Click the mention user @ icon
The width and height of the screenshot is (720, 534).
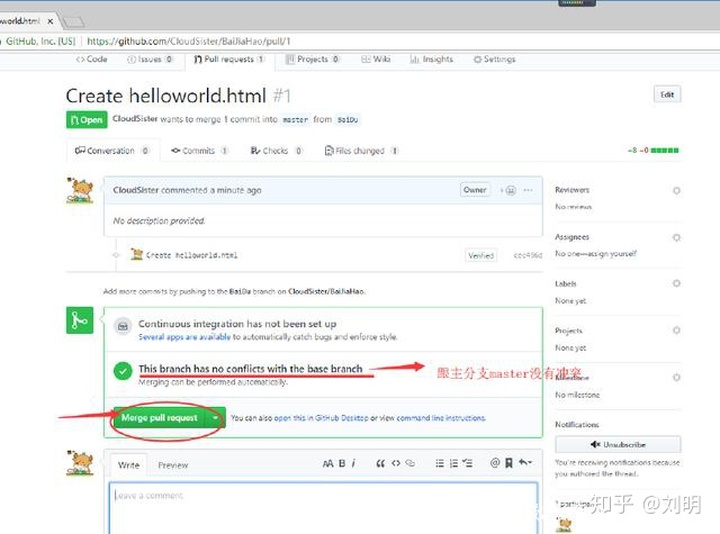coord(495,463)
